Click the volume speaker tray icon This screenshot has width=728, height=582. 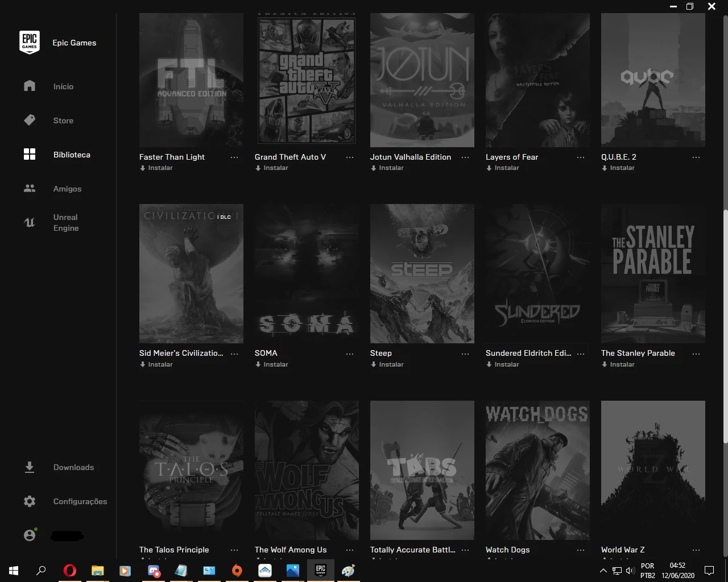630,571
